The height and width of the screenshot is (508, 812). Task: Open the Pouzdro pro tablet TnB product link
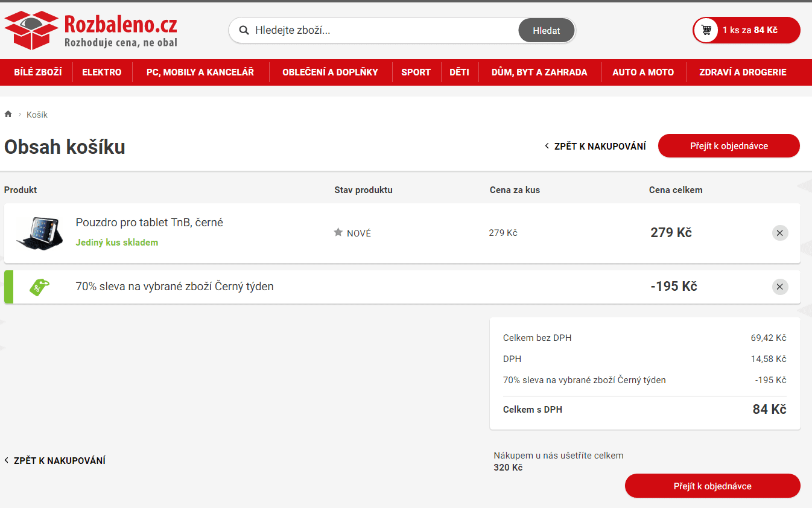pos(149,222)
